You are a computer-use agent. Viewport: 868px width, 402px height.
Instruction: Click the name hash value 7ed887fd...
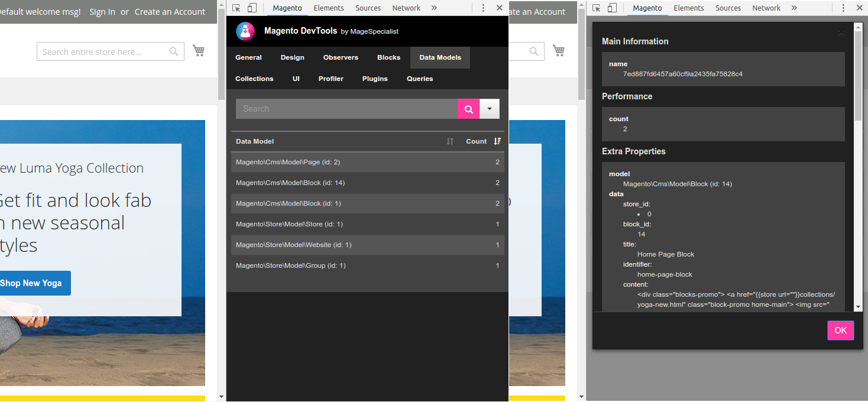point(682,74)
